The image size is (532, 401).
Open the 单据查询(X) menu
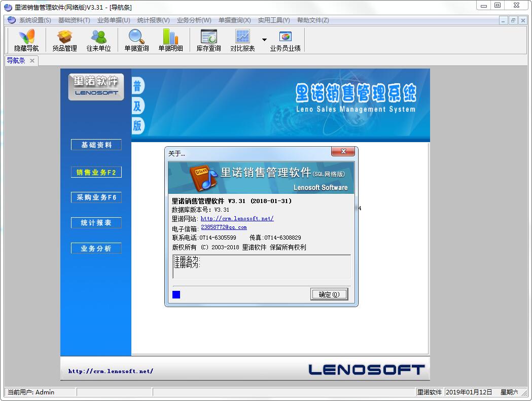[x=234, y=20]
